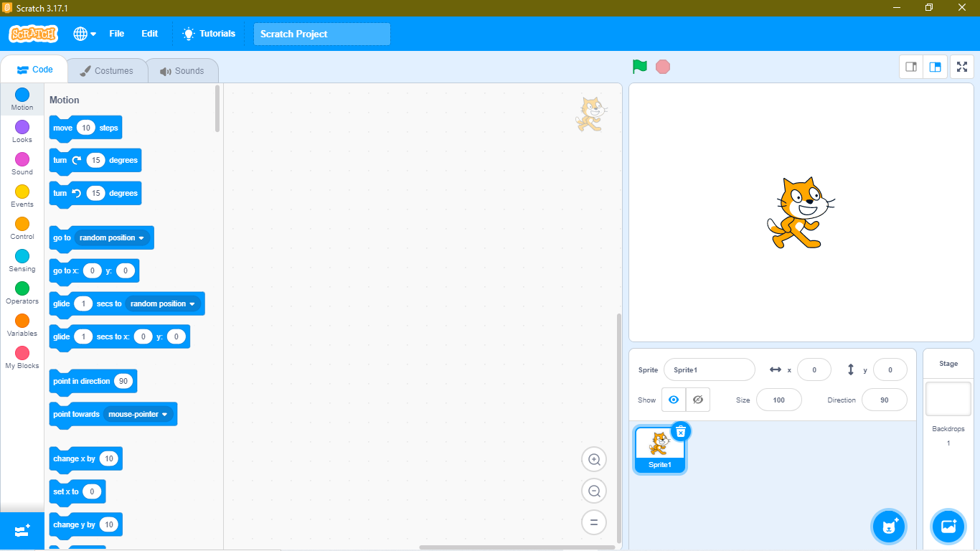Enter full screen stage mode
The height and width of the screenshot is (551, 980).
point(962,67)
